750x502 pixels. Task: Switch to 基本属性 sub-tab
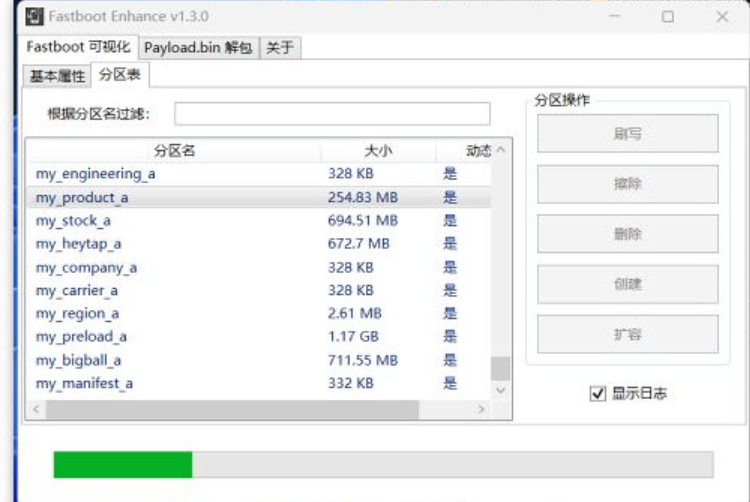[x=57, y=76]
